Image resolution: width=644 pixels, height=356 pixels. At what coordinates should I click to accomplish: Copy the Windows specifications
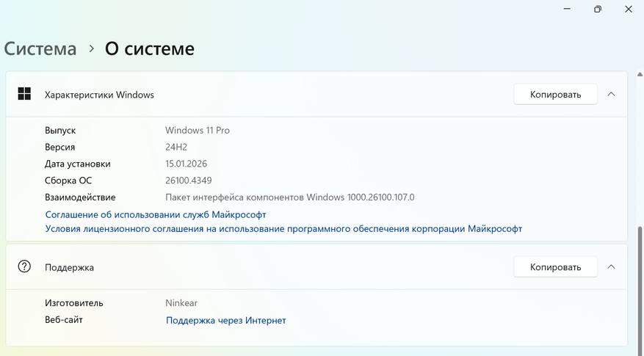pyautogui.click(x=556, y=94)
